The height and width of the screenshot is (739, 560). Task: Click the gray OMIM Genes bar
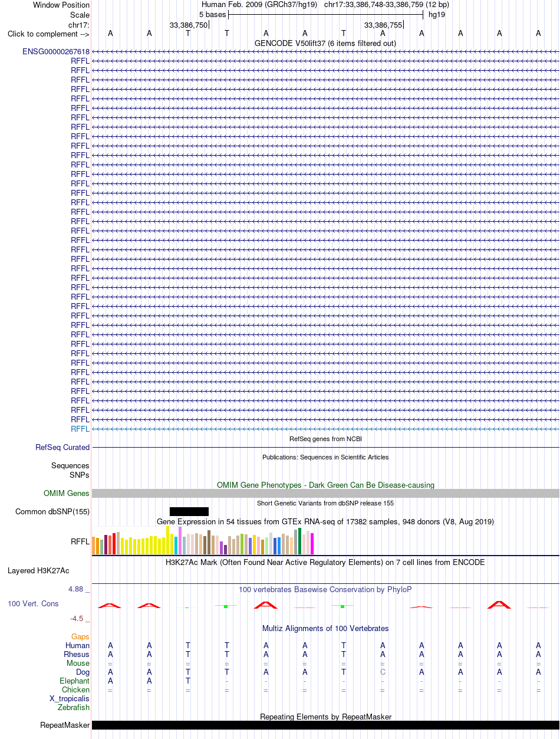325,493
